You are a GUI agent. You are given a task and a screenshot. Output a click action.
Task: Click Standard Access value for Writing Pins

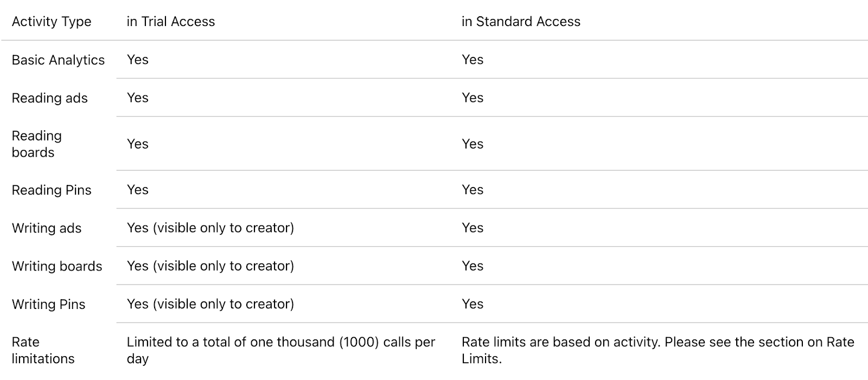473,304
